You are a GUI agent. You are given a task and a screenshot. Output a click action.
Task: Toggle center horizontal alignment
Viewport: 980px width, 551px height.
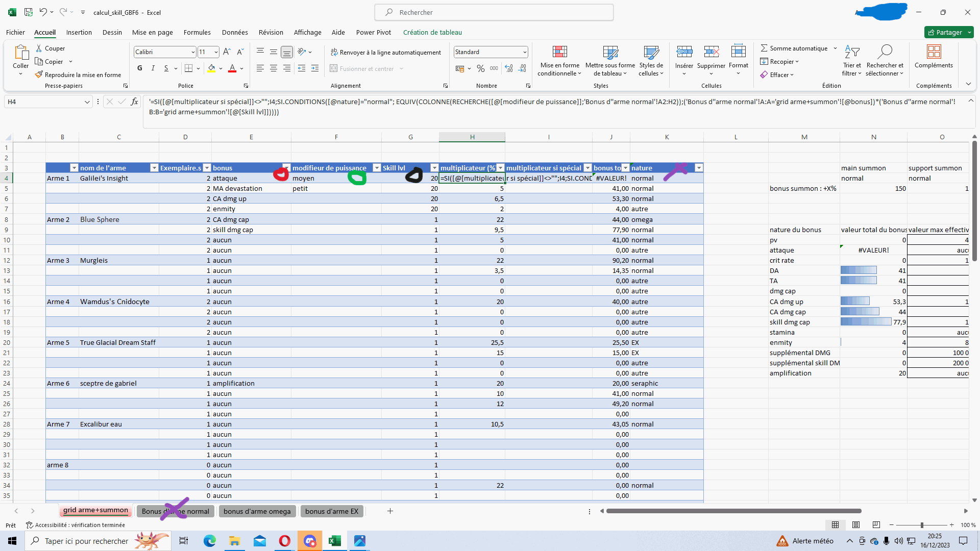tap(274, 68)
